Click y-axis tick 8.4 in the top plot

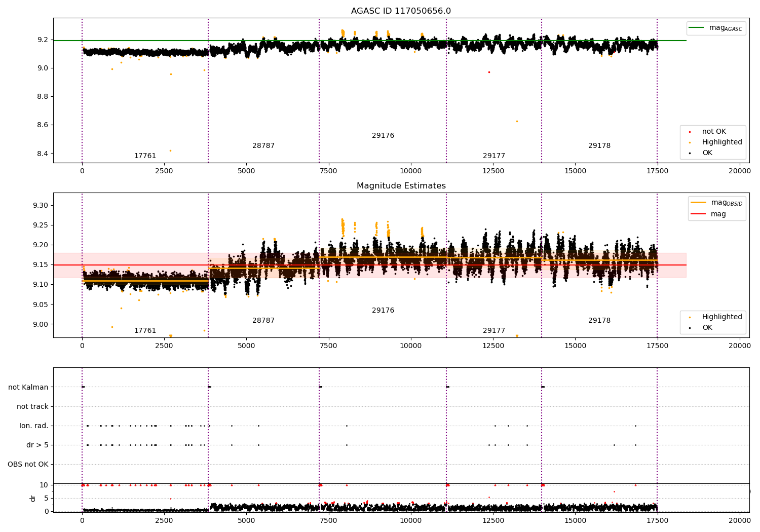43,154
